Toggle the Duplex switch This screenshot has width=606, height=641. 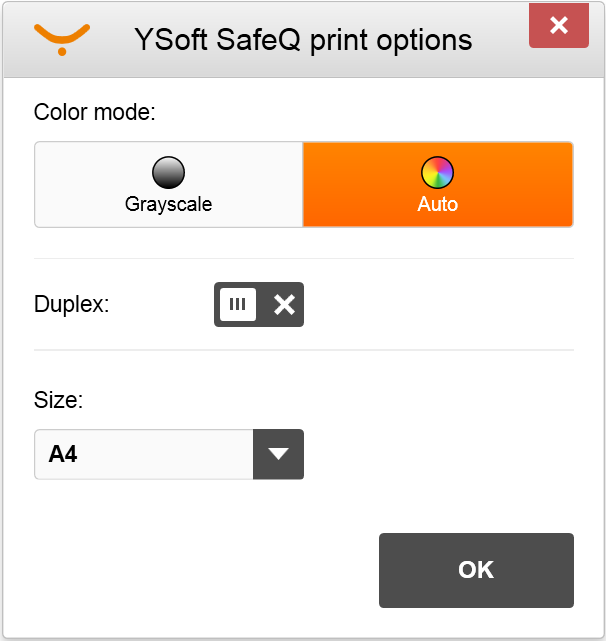click(x=259, y=305)
